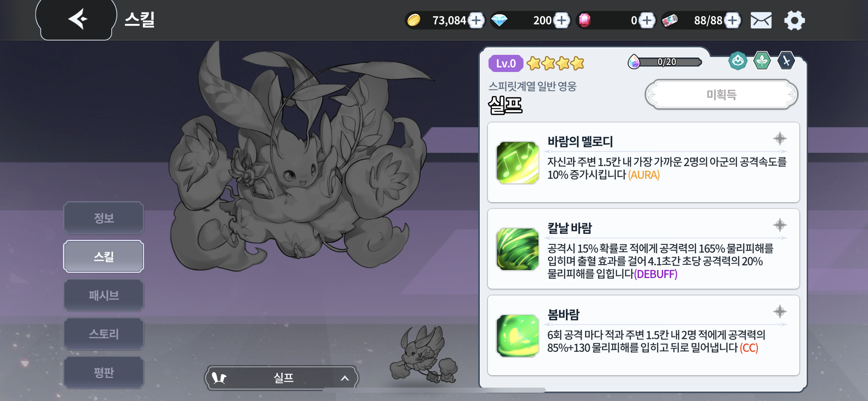
Task: Go back using the arrow button
Action: pos(76,19)
